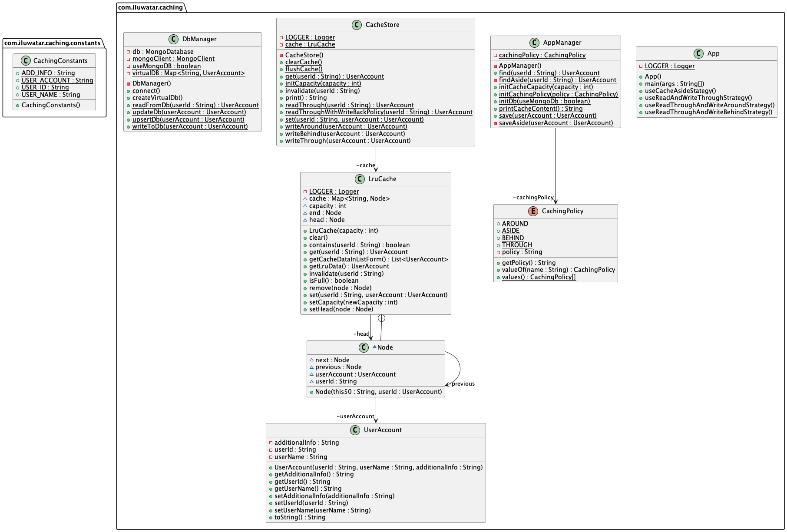Click the LruCache class circle icon
Screen dimensions: 787x532
360,179
